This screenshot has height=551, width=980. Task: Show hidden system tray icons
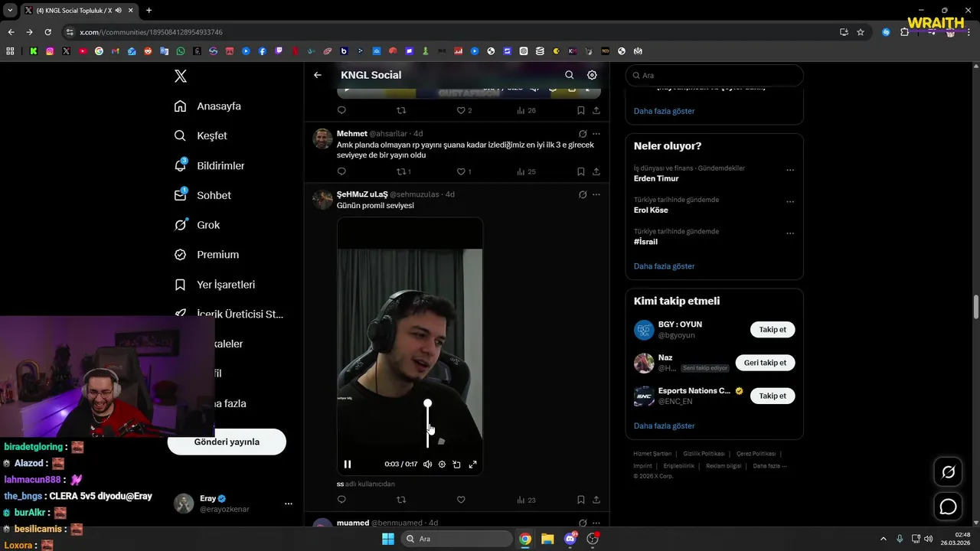tap(883, 539)
